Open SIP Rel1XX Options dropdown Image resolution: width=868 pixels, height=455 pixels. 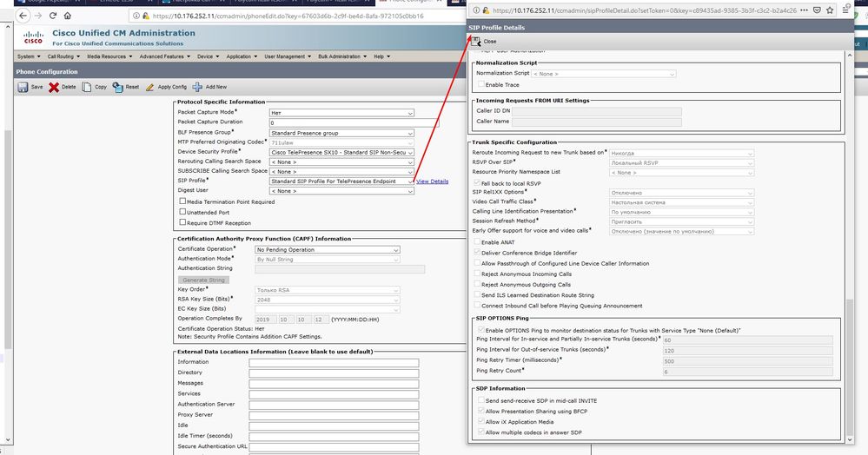[682, 193]
